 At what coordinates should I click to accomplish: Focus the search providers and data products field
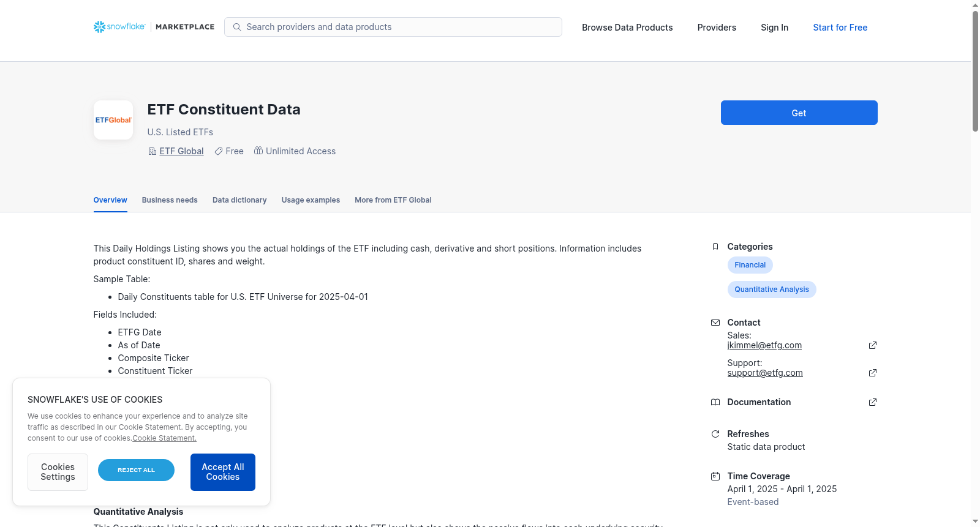pyautogui.click(x=393, y=27)
